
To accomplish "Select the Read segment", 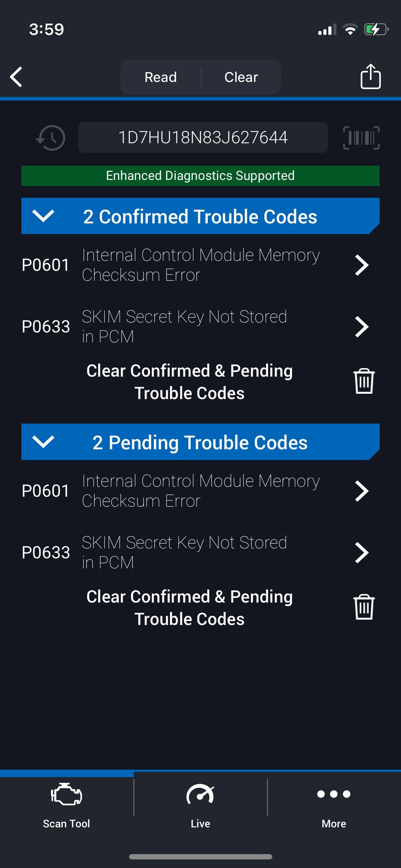I will tap(161, 77).
